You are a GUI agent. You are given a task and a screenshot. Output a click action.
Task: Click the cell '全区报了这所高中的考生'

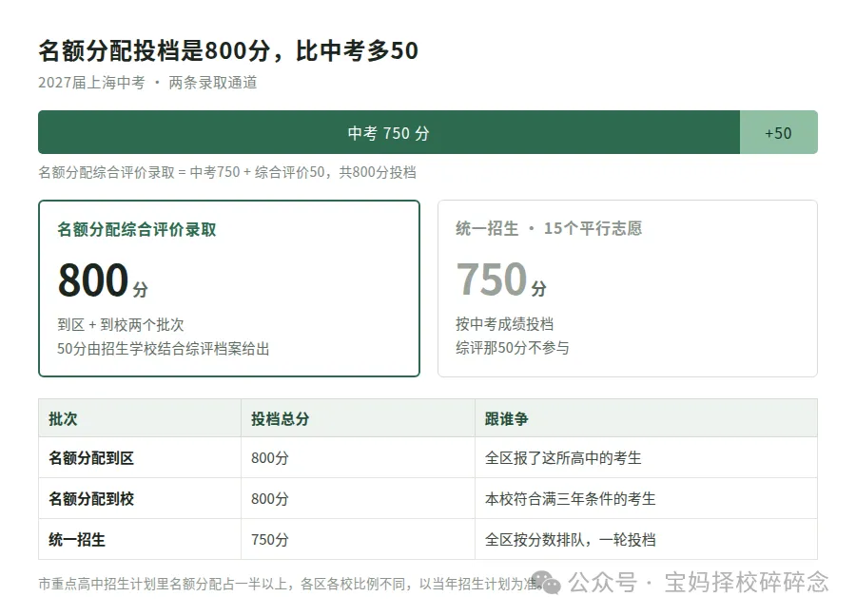563,458
